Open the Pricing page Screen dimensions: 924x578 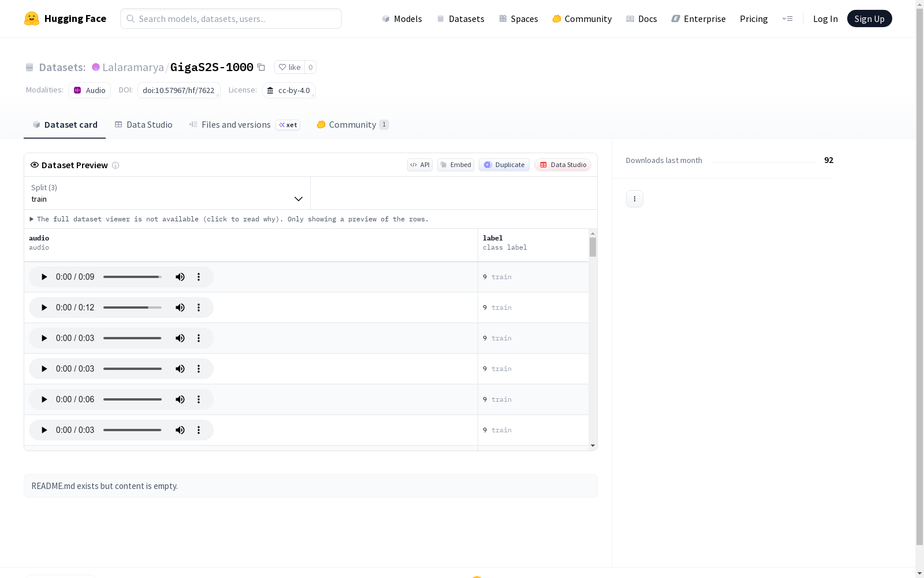[x=754, y=18]
